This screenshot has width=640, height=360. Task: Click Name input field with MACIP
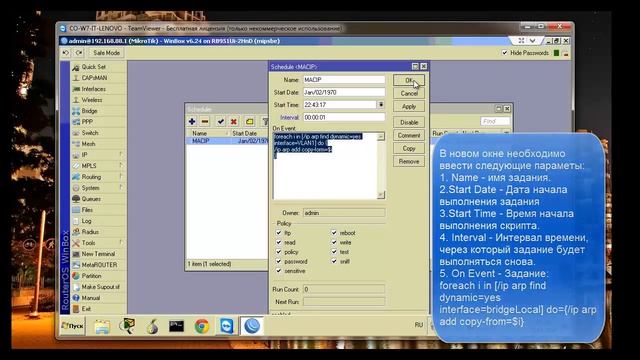[344, 80]
